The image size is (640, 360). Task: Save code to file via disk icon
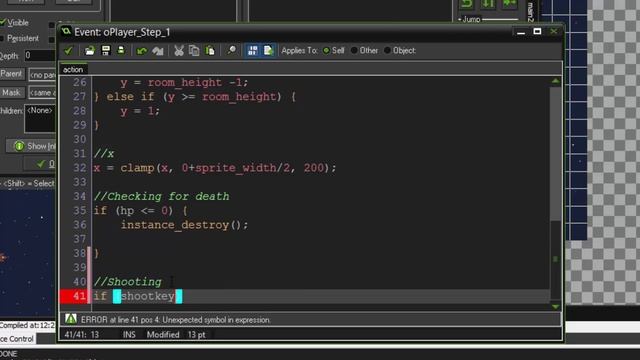click(x=106, y=51)
